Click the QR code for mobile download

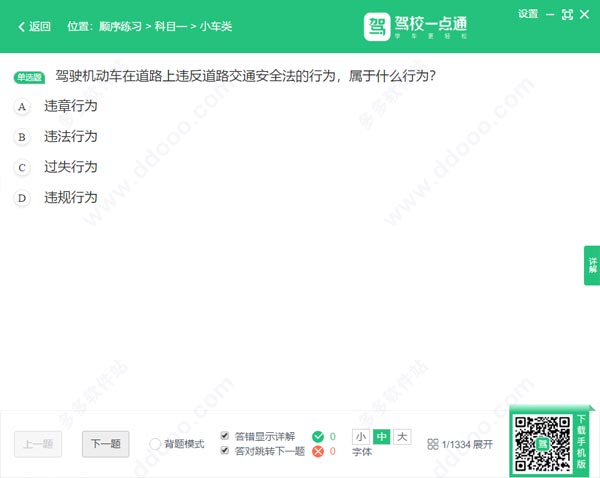tap(542, 444)
